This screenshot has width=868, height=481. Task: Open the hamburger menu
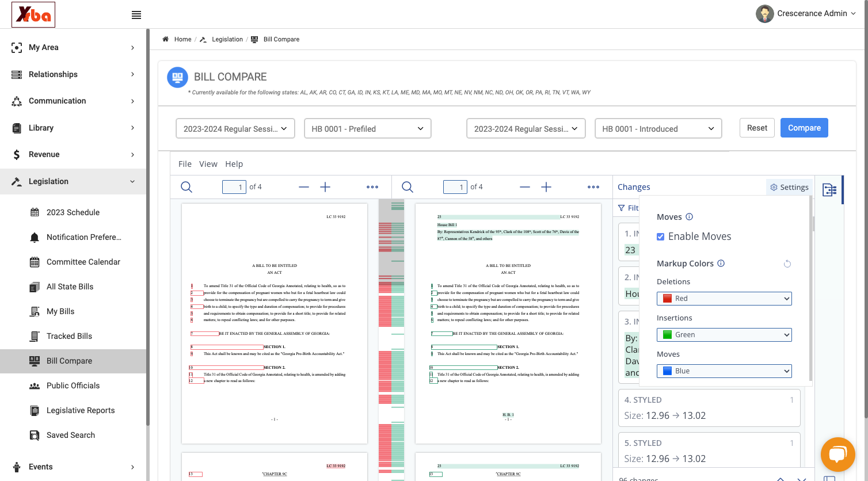[x=136, y=15]
